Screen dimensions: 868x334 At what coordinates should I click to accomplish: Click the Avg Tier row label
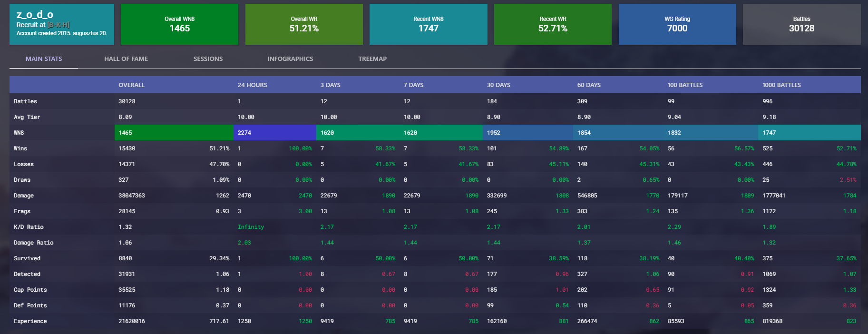(27, 117)
